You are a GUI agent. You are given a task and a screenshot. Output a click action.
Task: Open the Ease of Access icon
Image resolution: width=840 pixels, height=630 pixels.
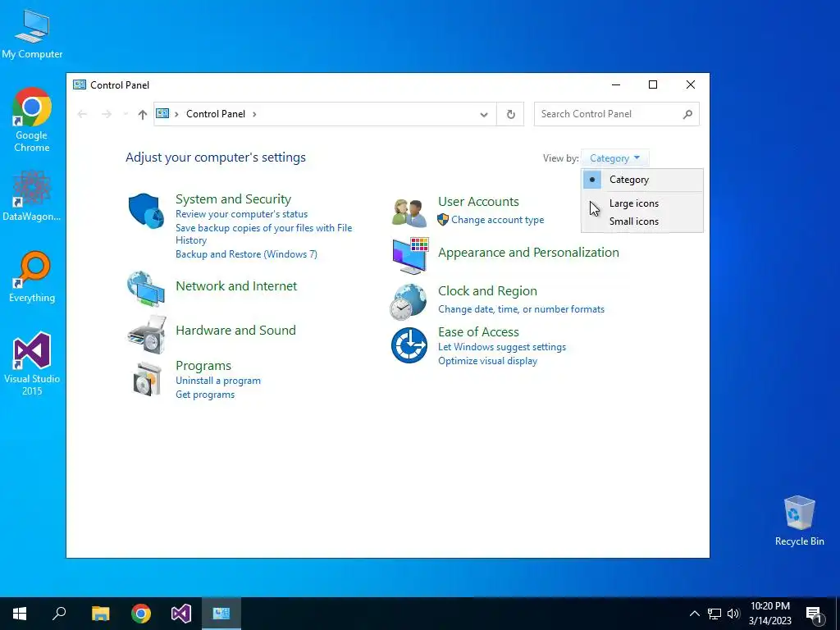coord(409,345)
